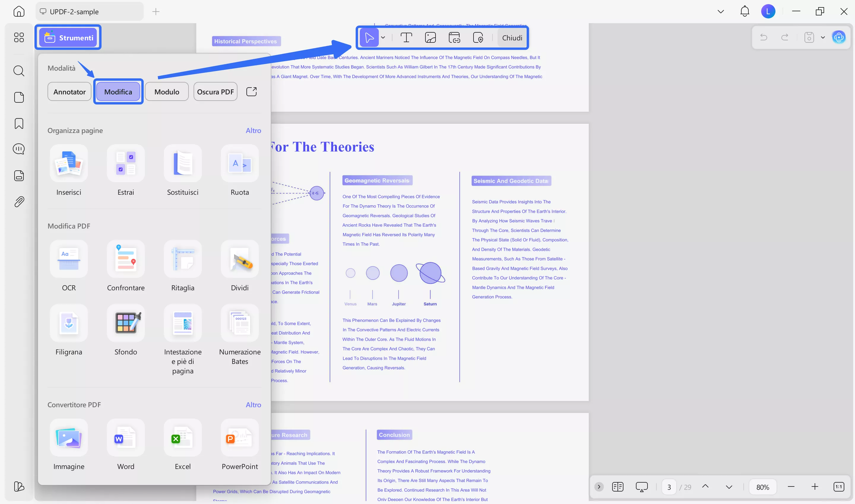The height and width of the screenshot is (504, 855).
Task: Click the search icon in the left sidebar
Action: [x=19, y=71]
